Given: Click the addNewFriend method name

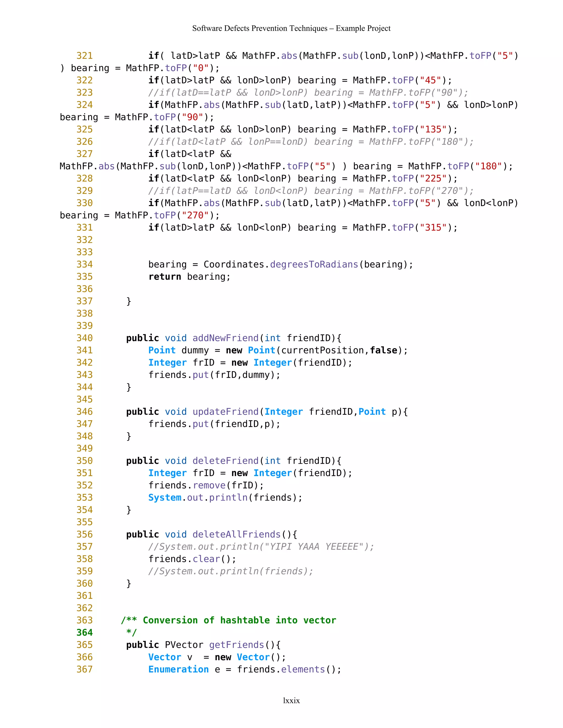Looking at the screenshot, I should tap(225, 338).
